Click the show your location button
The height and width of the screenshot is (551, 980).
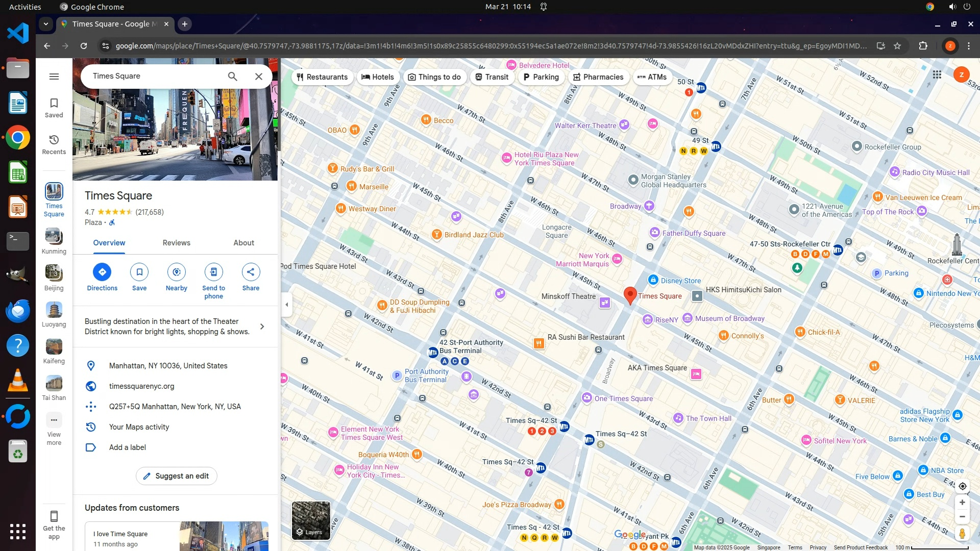click(x=962, y=486)
